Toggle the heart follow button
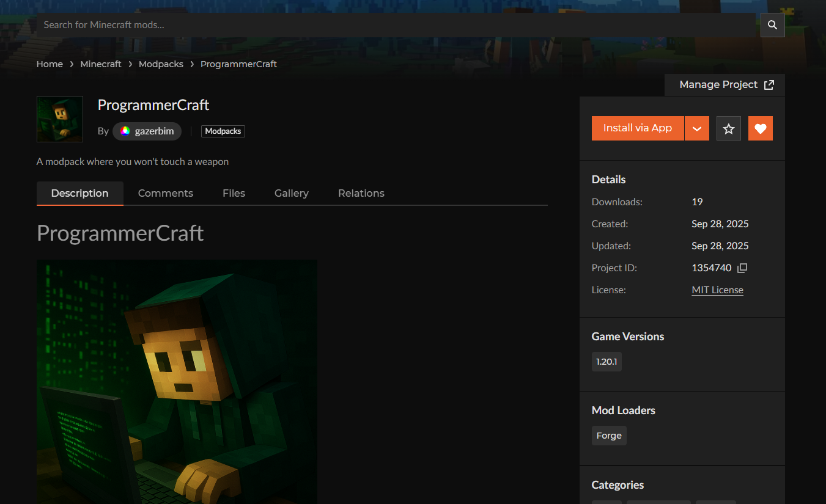Image resolution: width=826 pixels, height=504 pixels. [x=760, y=128]
